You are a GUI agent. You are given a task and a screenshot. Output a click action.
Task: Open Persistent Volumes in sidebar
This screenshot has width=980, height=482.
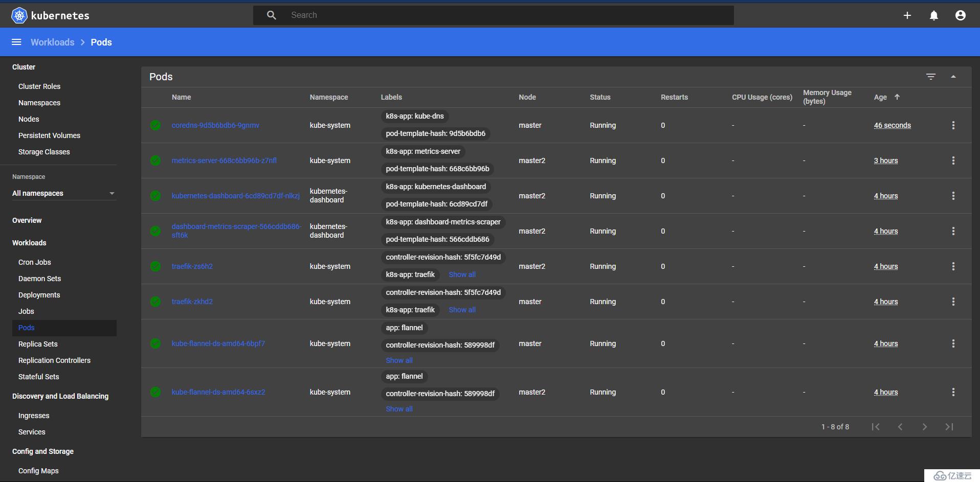coord(49,135)
